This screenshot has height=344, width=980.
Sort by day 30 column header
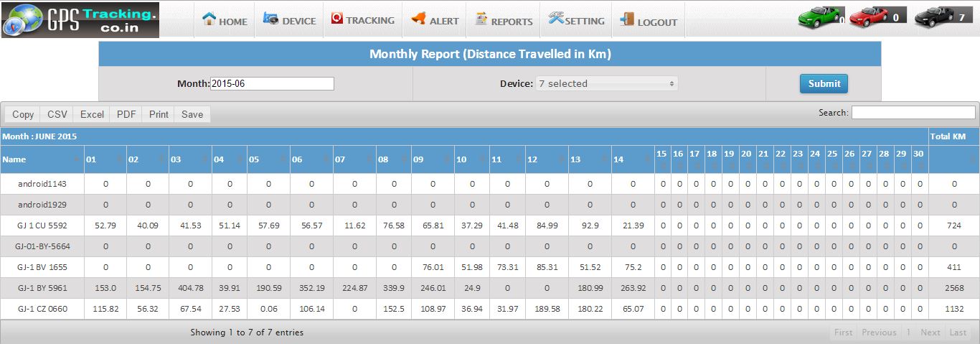919,159
